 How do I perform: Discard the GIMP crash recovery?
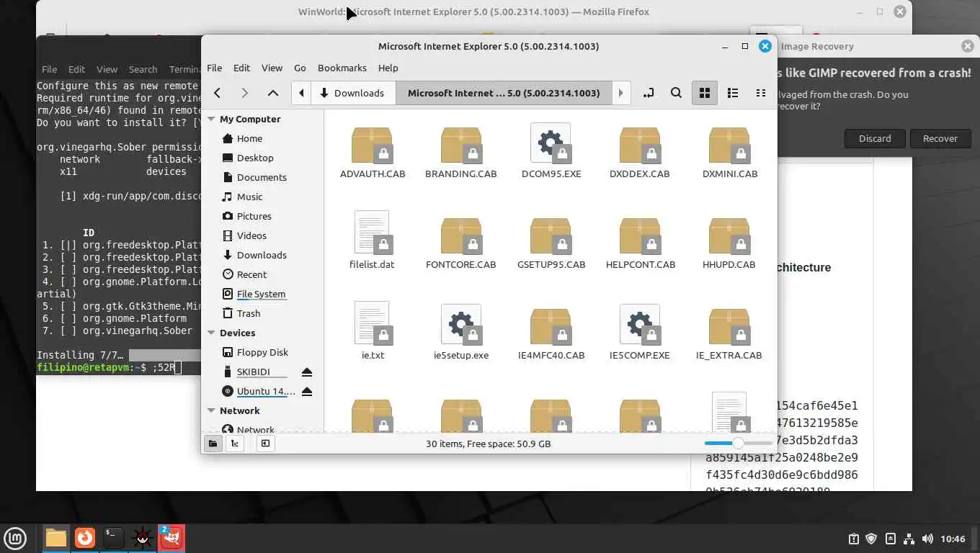(875, 138)
